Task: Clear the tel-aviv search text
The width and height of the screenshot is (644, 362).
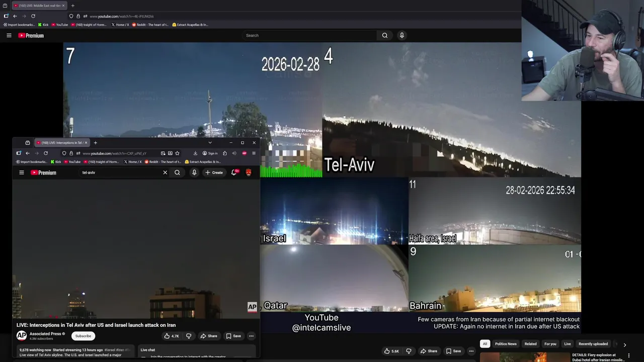Action: click(165, 172)
